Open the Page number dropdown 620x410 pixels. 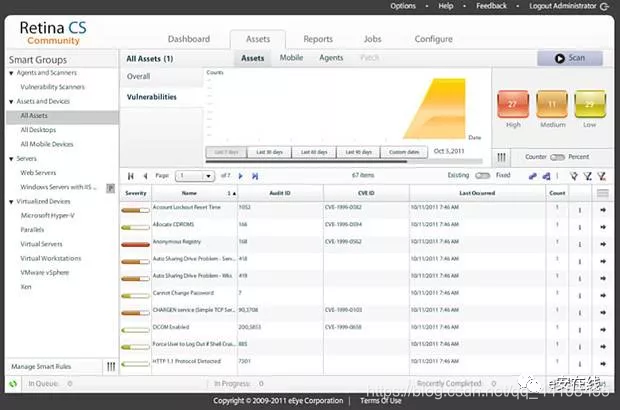(x=195, y=176)
